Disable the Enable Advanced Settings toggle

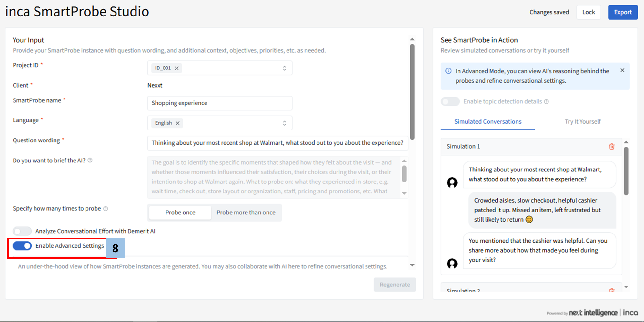click(22, 246)
